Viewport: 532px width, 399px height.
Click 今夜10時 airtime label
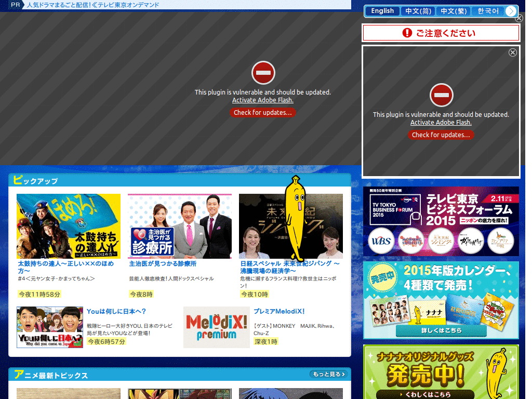pyautogui.click(x=255, y=294)
